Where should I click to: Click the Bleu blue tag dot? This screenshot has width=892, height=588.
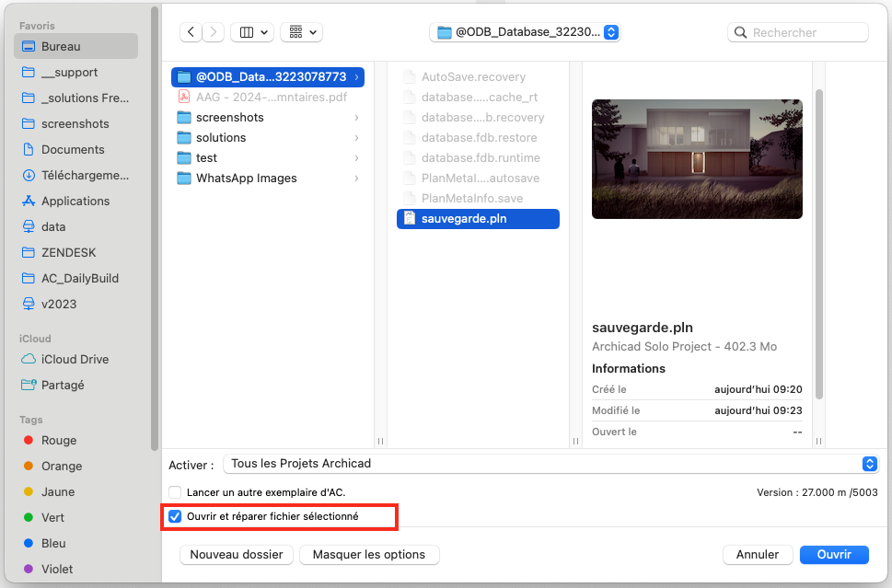[28, 543]
